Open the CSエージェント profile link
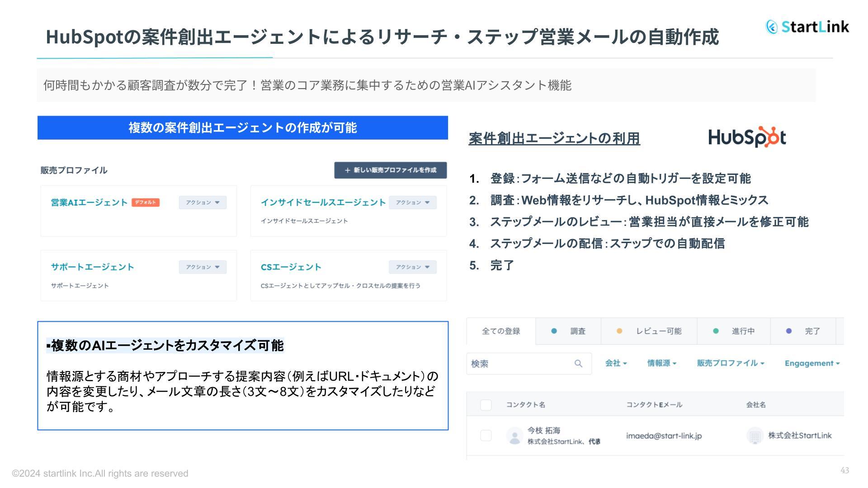 click(291, 267)
